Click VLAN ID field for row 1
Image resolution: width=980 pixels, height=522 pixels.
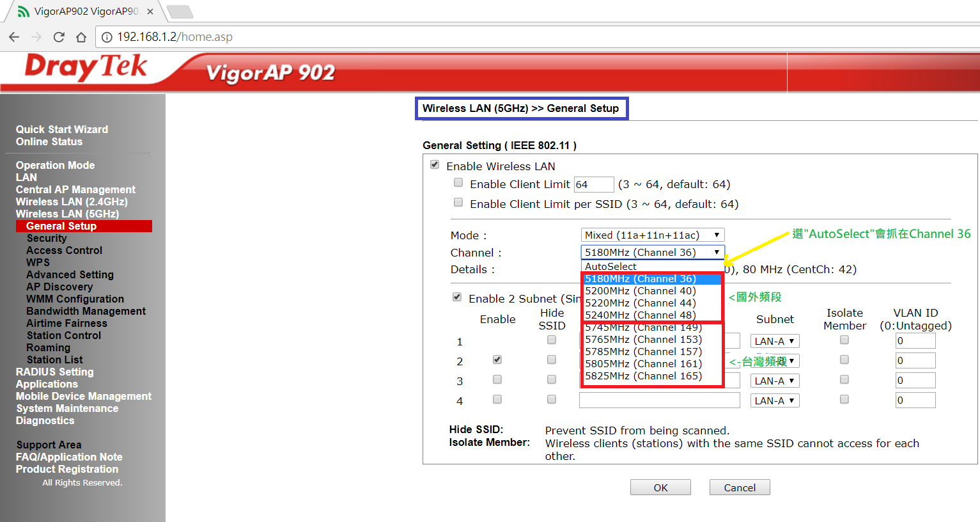tap(915, 341)
